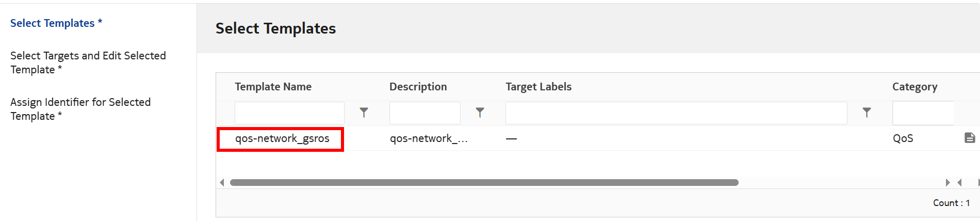This screenshot has height=221, width=980.
Task: Click the horizontal scrollbar thumb below the table
Action: (x=484, y=182)
